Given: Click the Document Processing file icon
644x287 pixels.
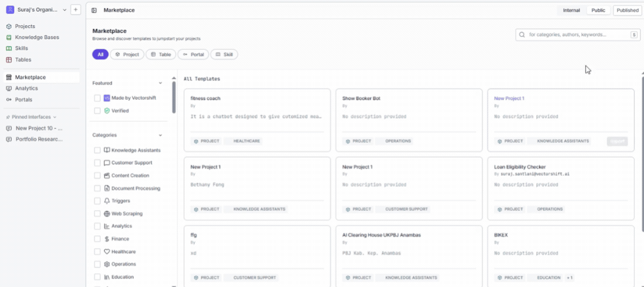Looking at the screenshot, I should tap(107, 189).
